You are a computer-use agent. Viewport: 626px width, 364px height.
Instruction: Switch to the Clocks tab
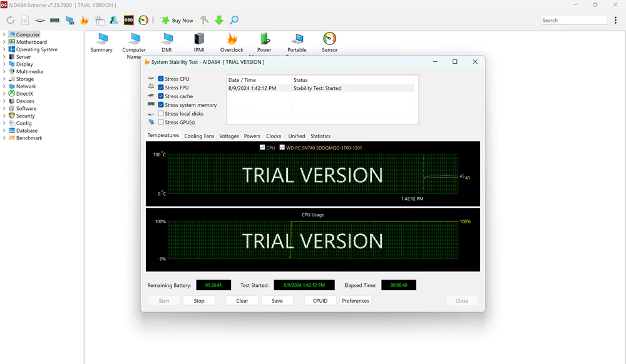pos(274,136)
